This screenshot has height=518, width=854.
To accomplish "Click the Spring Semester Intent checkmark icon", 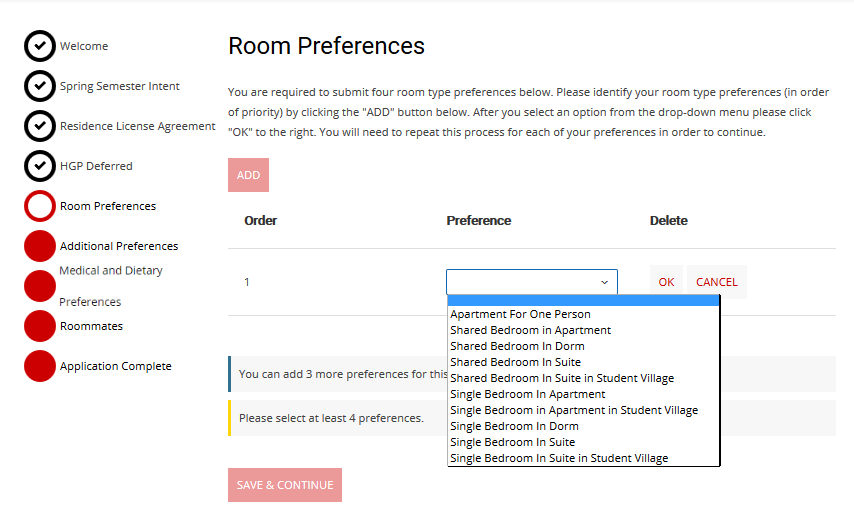I will point(39,86).
